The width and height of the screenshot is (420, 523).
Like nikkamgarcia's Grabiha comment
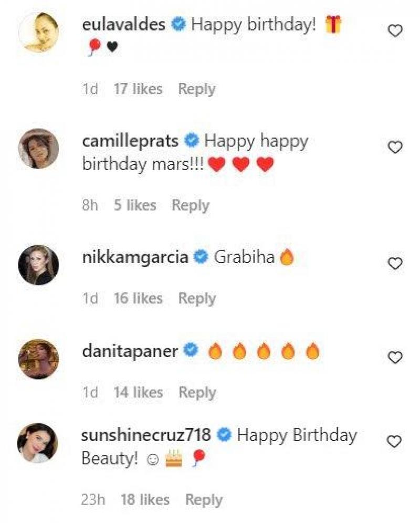395,264
